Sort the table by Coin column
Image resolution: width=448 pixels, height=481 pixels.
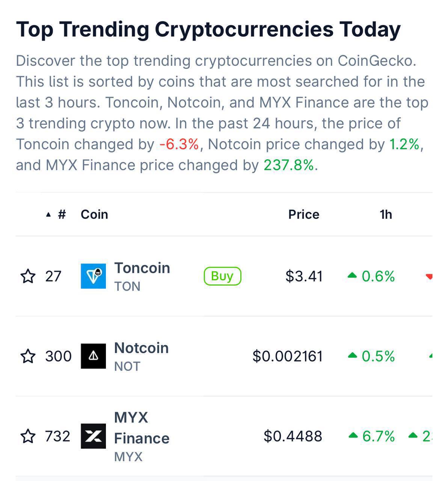pos(94,215)
